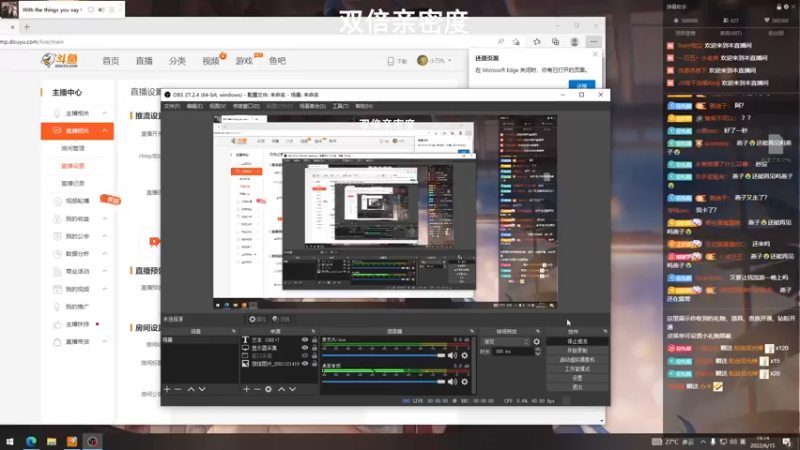
Task: Open the 视图(V) menu in OBS
Action: 217,106
